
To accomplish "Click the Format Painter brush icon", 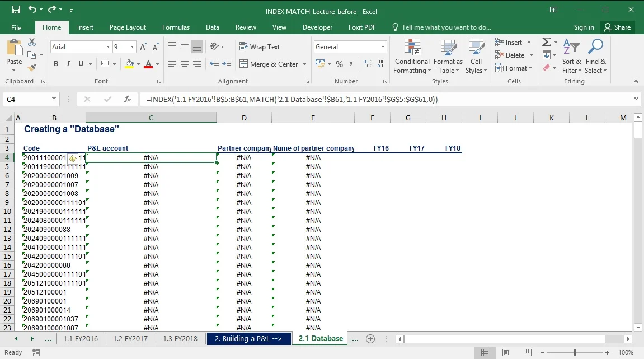I will (x=32, y=67).
